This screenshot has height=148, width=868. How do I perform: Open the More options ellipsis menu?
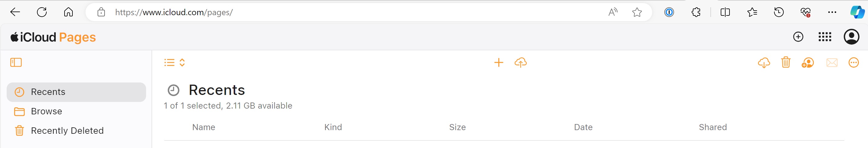coord(853,62)
